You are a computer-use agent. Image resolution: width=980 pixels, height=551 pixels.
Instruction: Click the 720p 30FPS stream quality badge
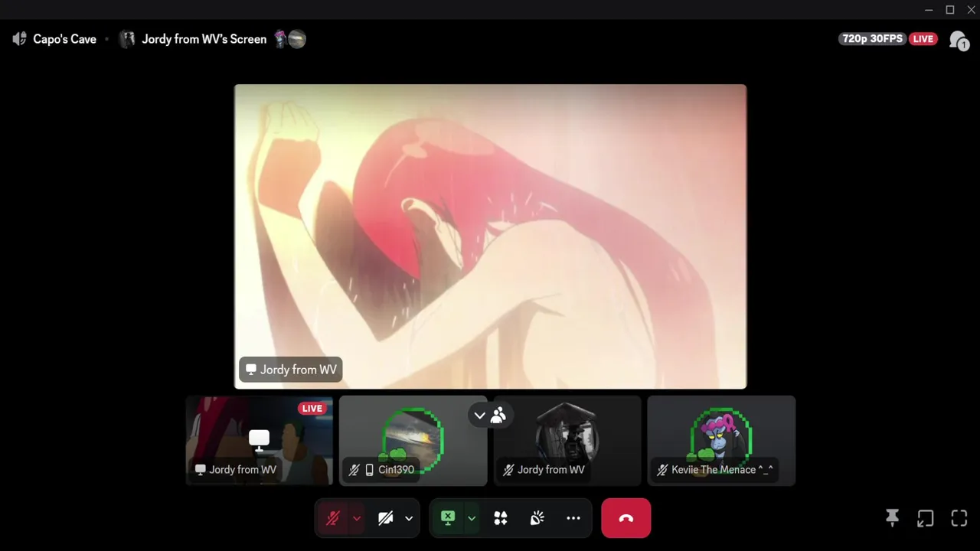873,39
